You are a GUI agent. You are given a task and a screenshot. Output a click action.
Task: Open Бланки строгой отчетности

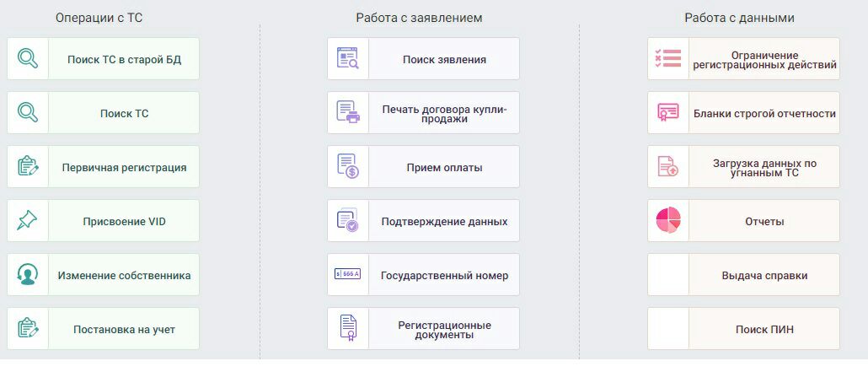click(743, 112)
